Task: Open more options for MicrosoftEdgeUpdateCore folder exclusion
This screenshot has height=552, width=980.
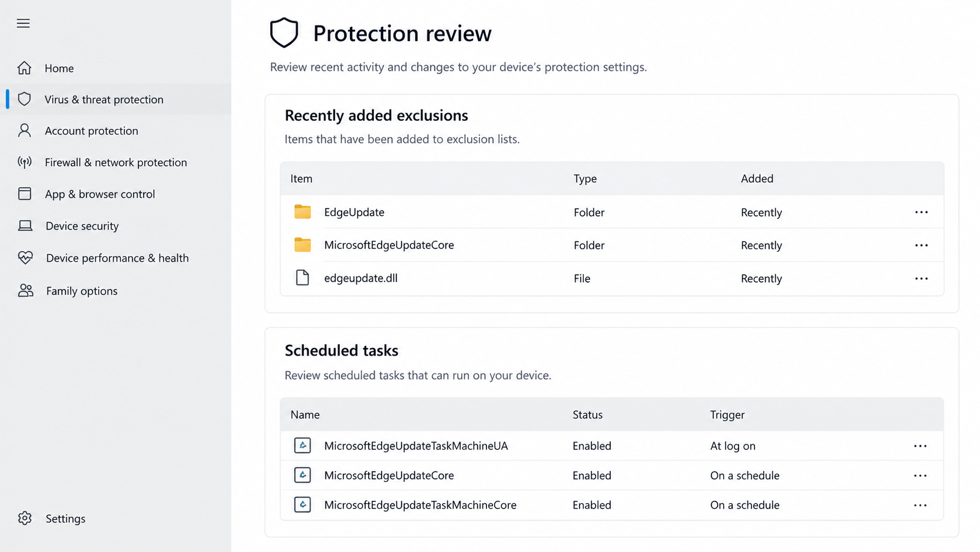Action: (x=921, y=245)
